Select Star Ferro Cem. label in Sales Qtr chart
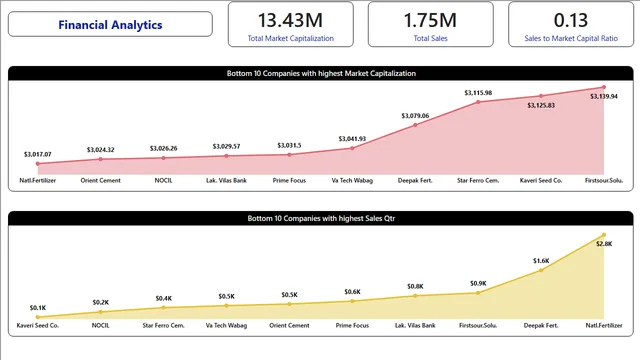The width and height of the screenshot is (640, 360). 163,326
